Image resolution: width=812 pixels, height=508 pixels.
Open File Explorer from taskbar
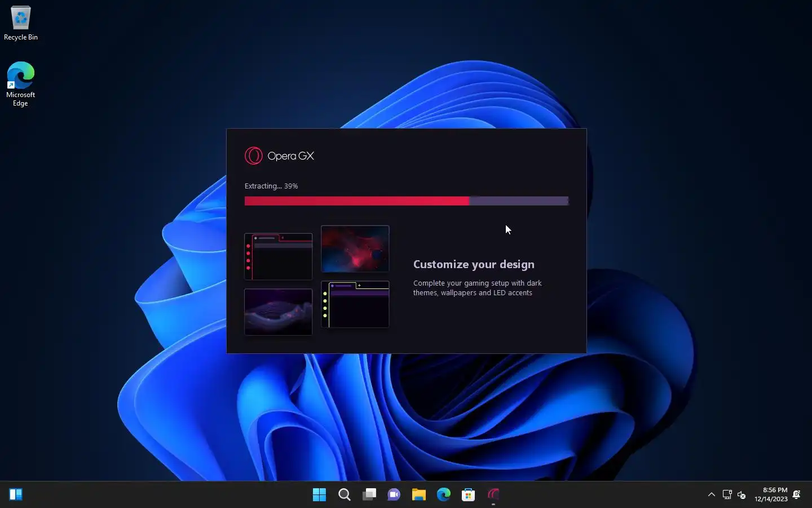pyautogui.click(x=418, y=494)
